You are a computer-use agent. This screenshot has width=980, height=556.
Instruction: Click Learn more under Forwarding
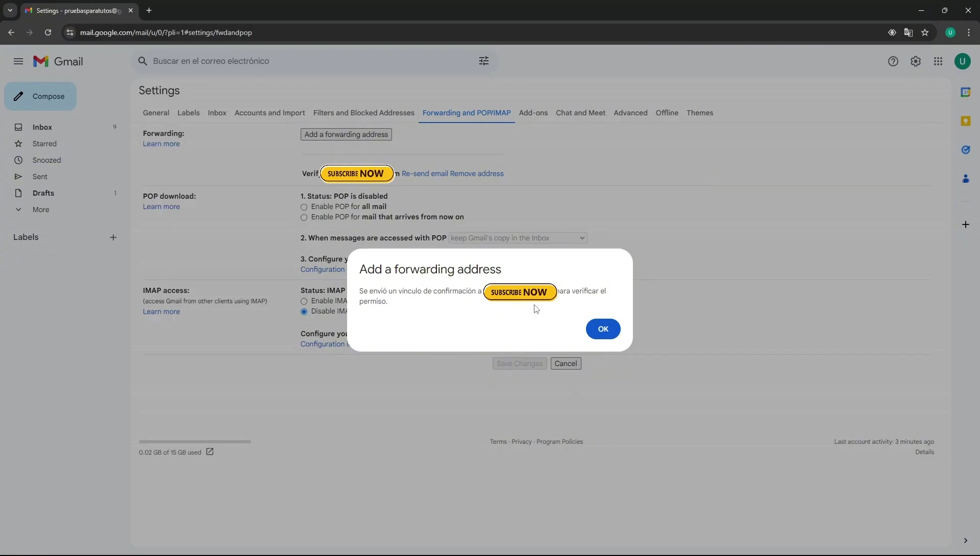[x=161, y=144]
